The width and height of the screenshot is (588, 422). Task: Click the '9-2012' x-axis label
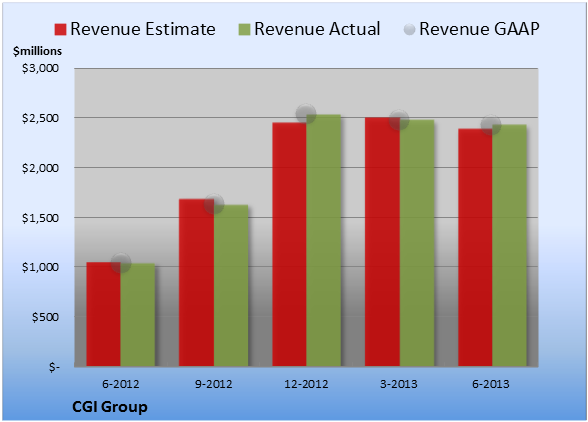click(214, 384)
